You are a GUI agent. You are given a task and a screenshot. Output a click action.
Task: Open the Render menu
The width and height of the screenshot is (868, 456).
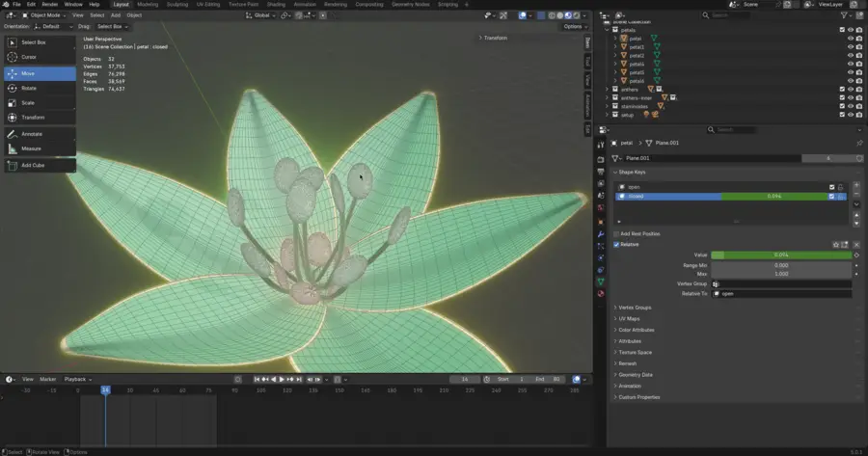50,5
